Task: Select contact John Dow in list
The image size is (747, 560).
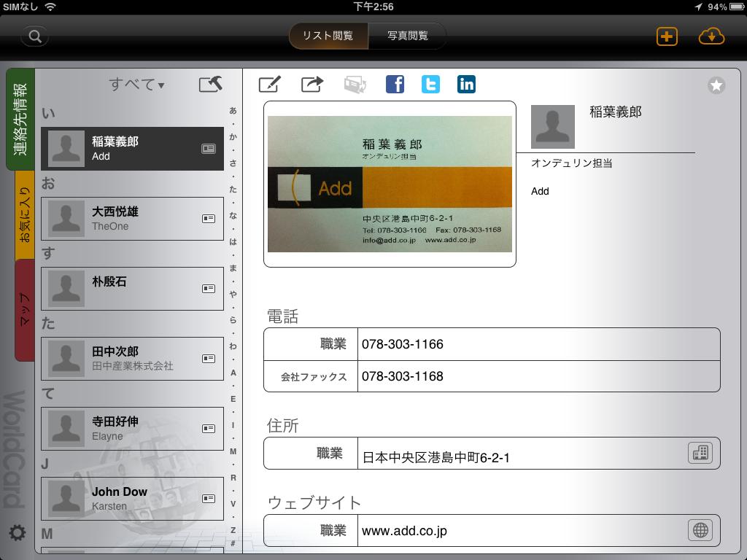Action: pyautogui.click(x=132, y=499)
